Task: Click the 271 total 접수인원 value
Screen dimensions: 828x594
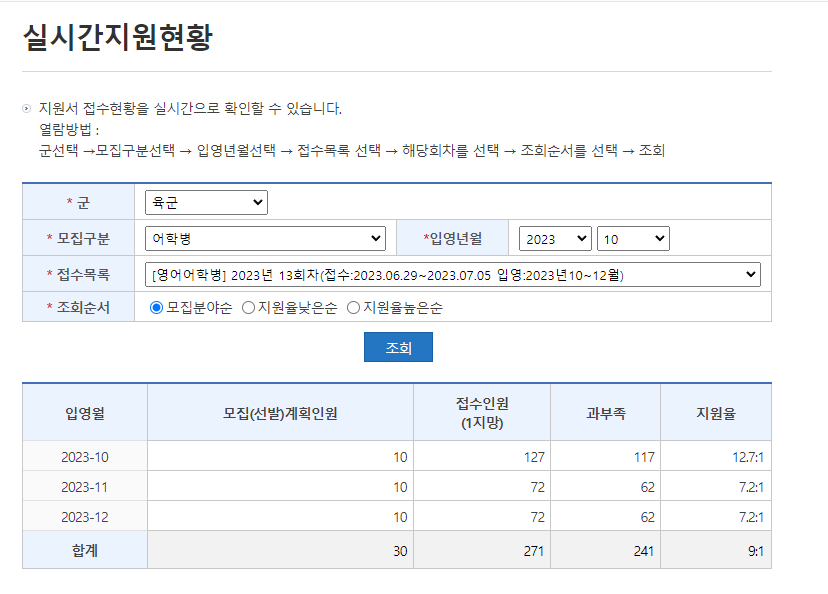Action: click(x=534, y=551)
